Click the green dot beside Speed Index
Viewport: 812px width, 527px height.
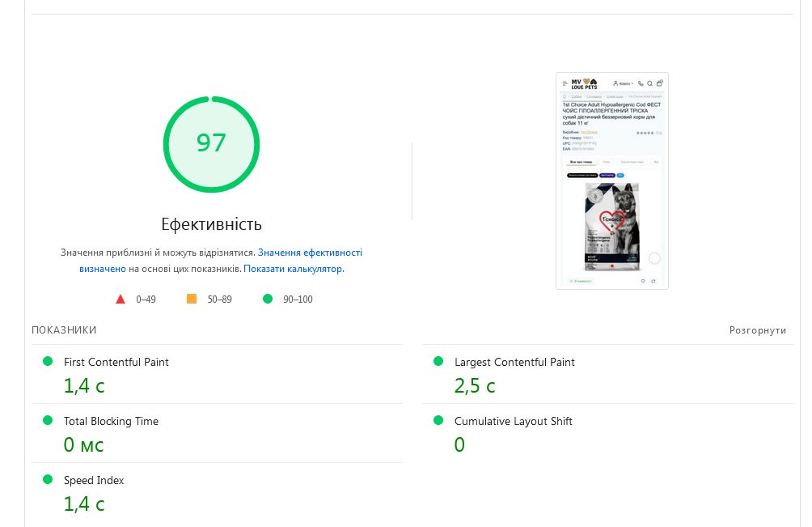[x=48, y=479]
